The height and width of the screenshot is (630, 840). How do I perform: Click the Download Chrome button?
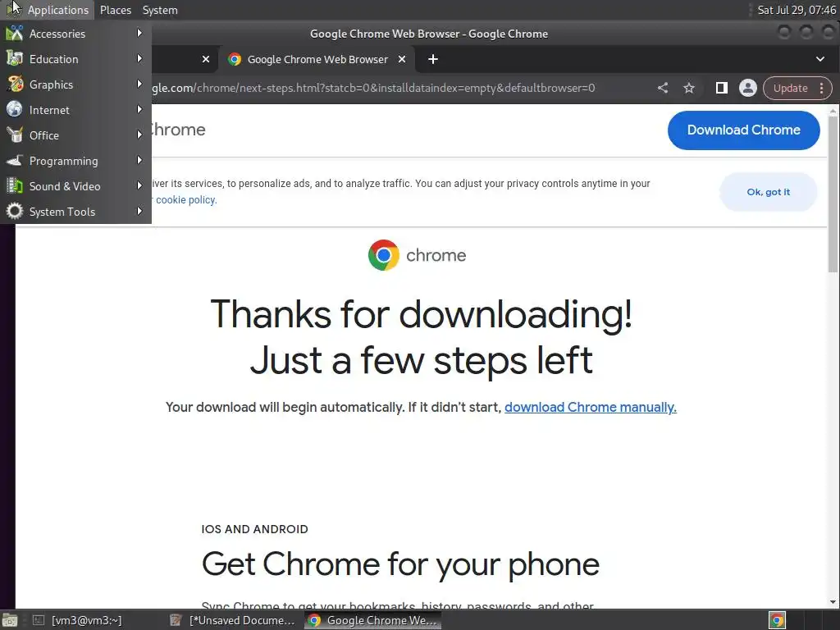tap(743, 130)
